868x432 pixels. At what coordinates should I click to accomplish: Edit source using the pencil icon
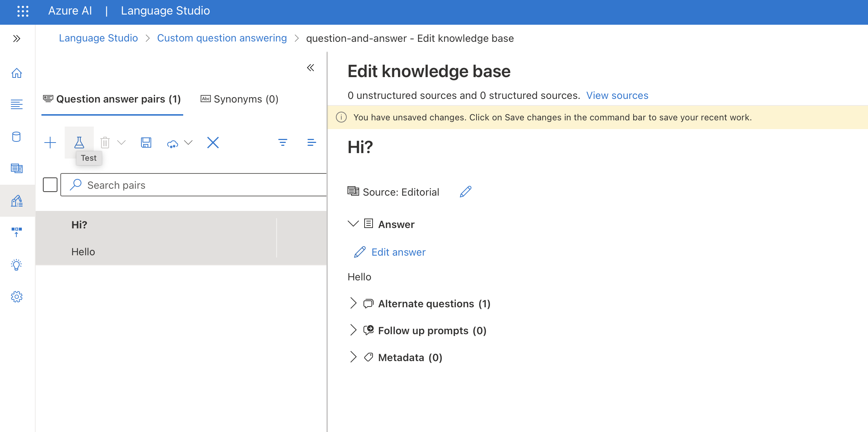pos(465,192)
